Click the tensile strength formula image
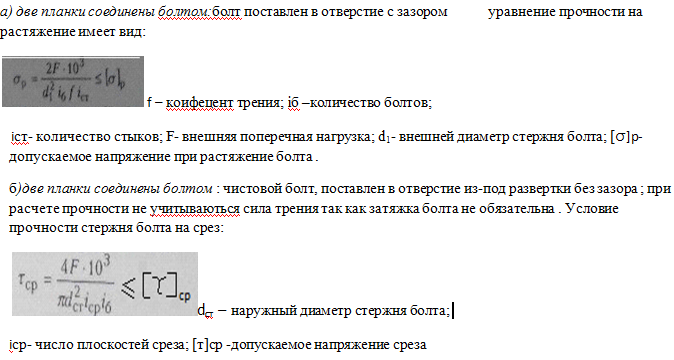 pyautogui.click(x=73, y=81)
